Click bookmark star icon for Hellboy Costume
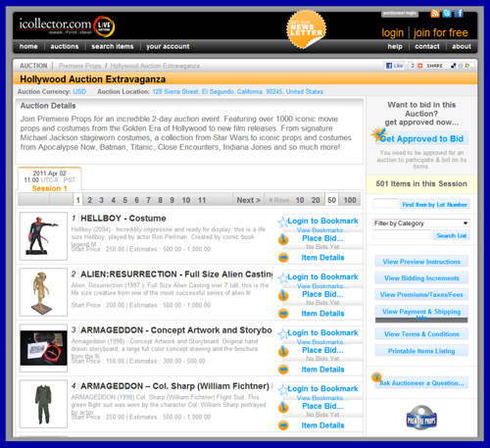Image resolution: width=490 pixels, height=448 pixels. tap(282, 223)
